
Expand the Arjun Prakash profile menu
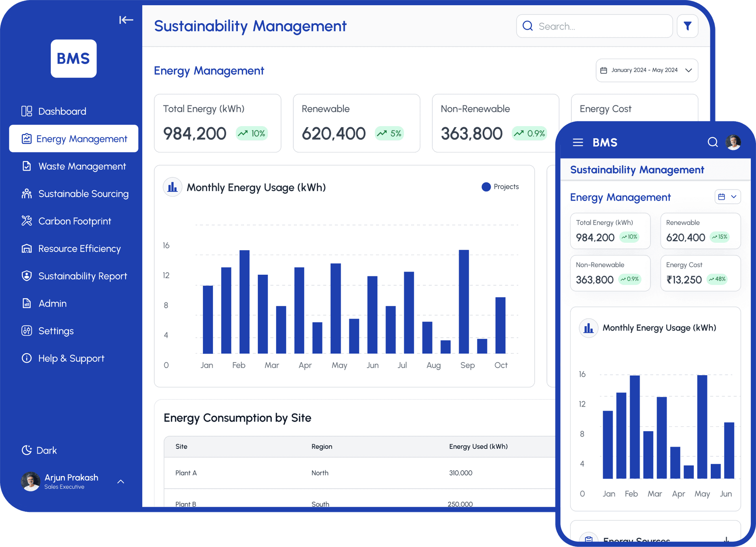pyautogui.click(x=120, y=481)
